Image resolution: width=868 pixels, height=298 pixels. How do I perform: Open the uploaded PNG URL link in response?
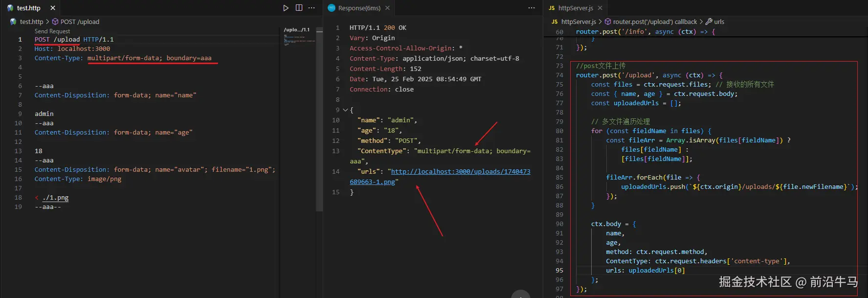440,177
